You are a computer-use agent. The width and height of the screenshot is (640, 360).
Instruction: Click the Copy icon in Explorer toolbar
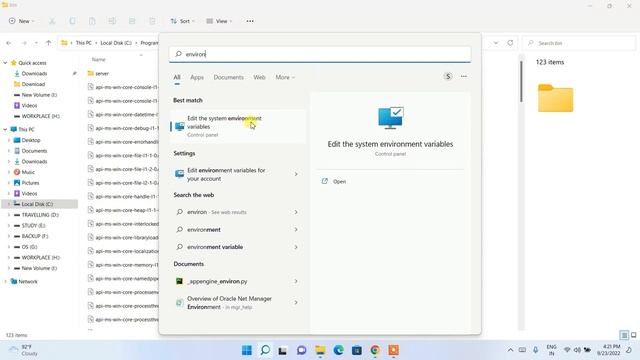pyautogui.click(x=72, y=21)
